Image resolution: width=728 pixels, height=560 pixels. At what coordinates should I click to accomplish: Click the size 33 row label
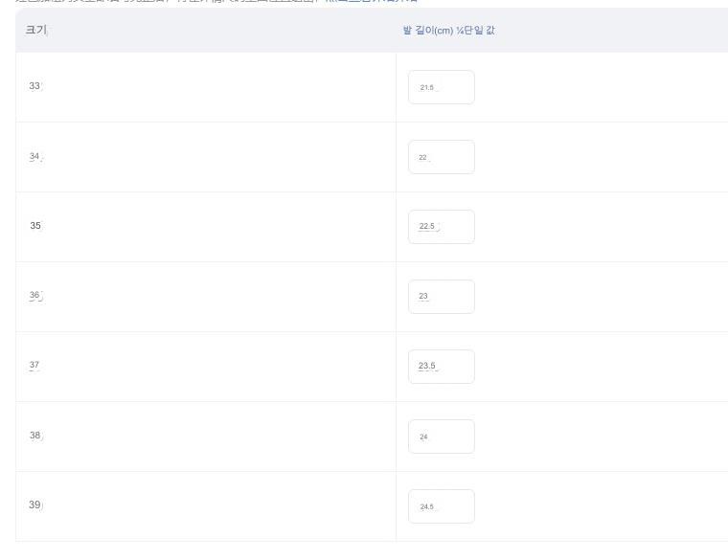click(x=35, y=86)
